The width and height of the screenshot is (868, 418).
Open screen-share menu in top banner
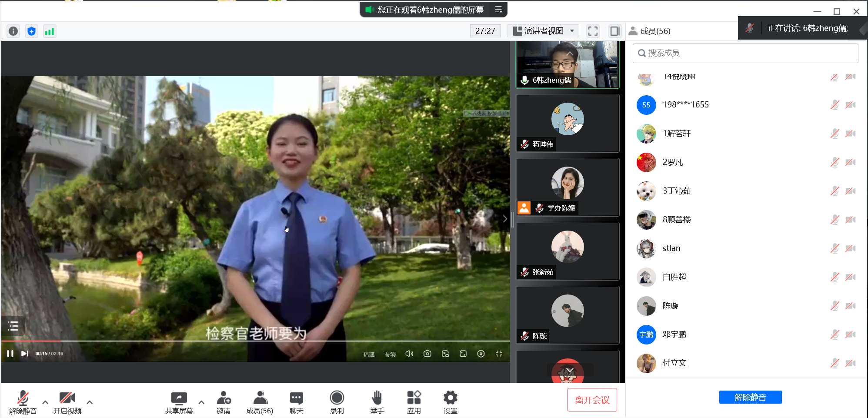pos(498,10)
